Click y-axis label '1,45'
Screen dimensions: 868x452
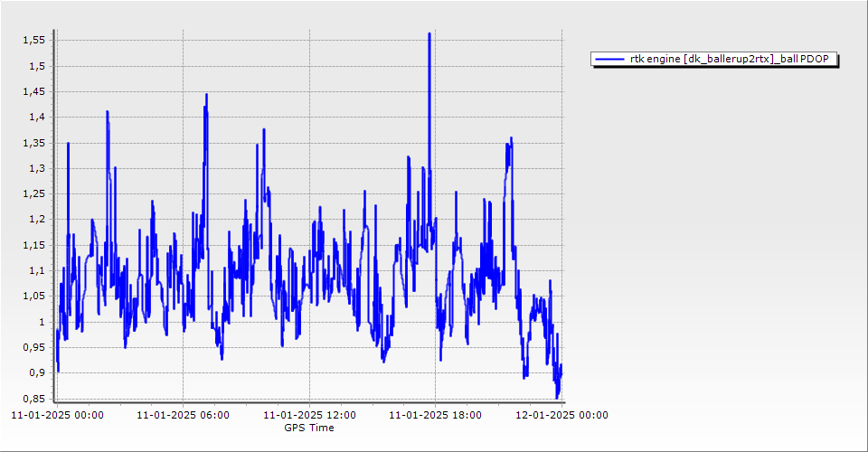33,91
